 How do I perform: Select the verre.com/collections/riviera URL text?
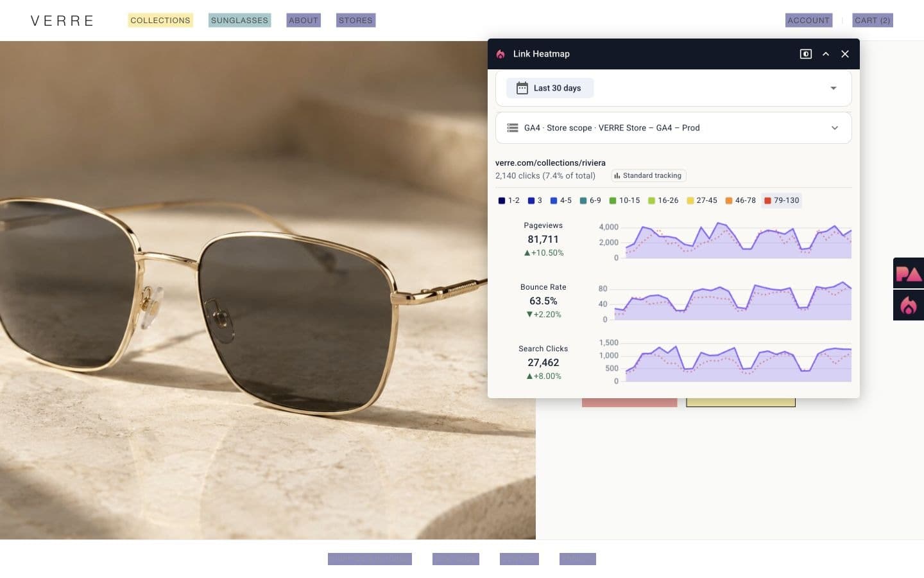coord(551,162)
